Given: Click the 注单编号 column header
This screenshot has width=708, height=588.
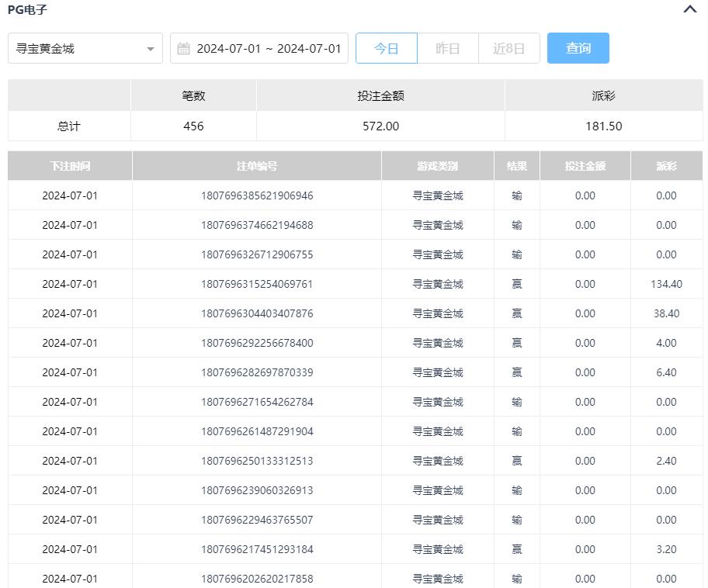Looking at the screenshot, I should [256, 166].
